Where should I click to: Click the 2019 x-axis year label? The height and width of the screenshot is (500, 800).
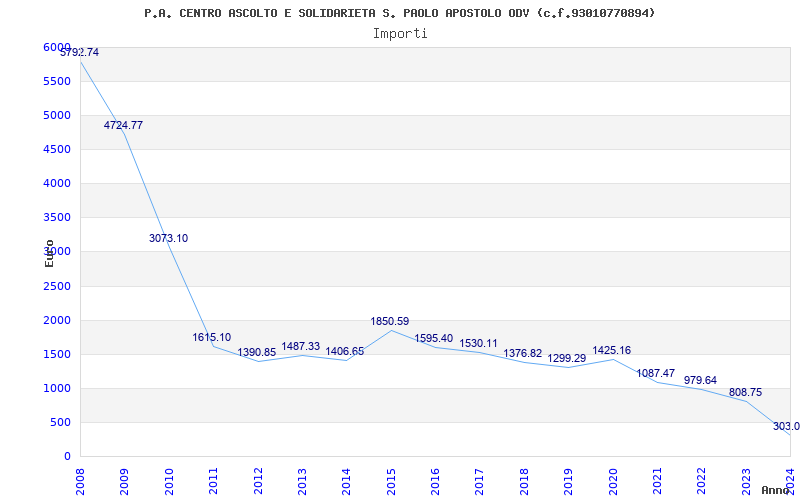tap(568, 482)
